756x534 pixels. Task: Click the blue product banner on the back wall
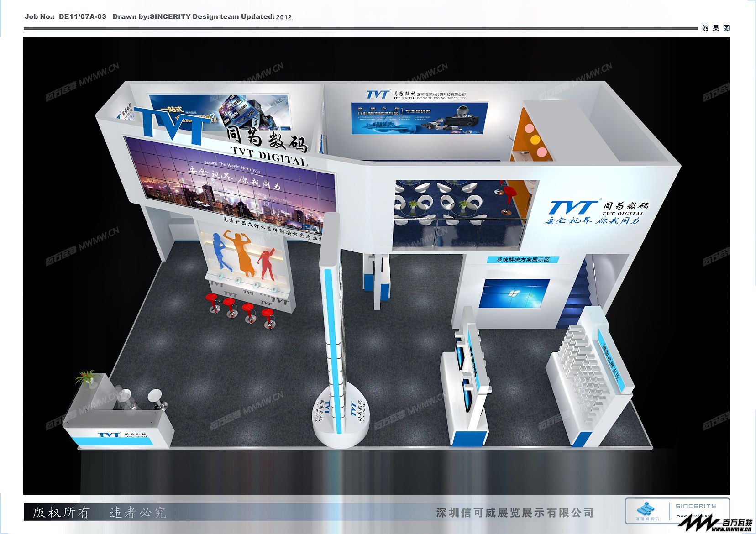coord(419,119)
